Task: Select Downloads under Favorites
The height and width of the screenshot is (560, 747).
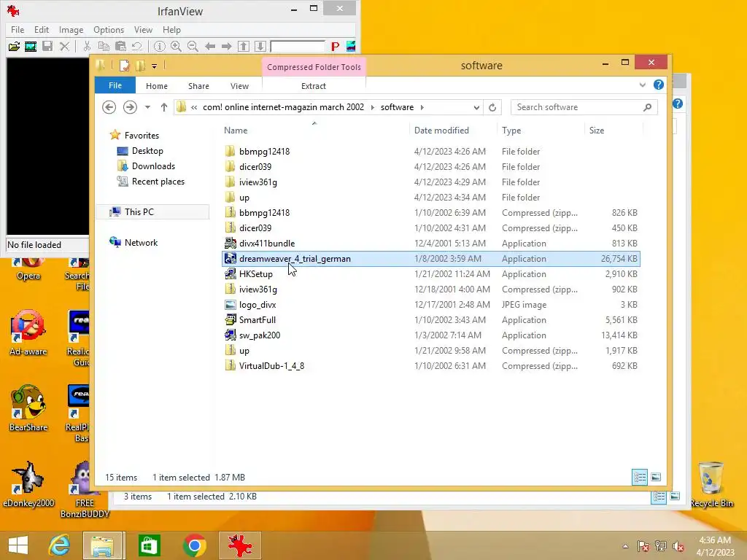Action: coord(153,166)
